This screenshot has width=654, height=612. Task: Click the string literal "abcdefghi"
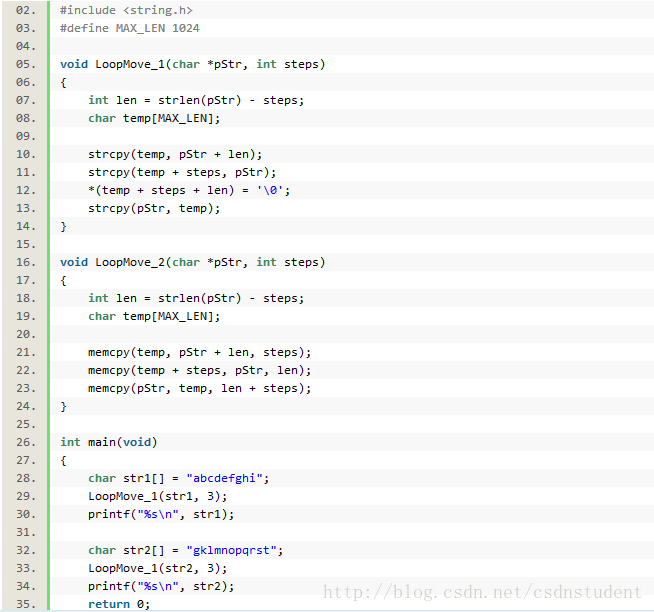click(224, 478)
